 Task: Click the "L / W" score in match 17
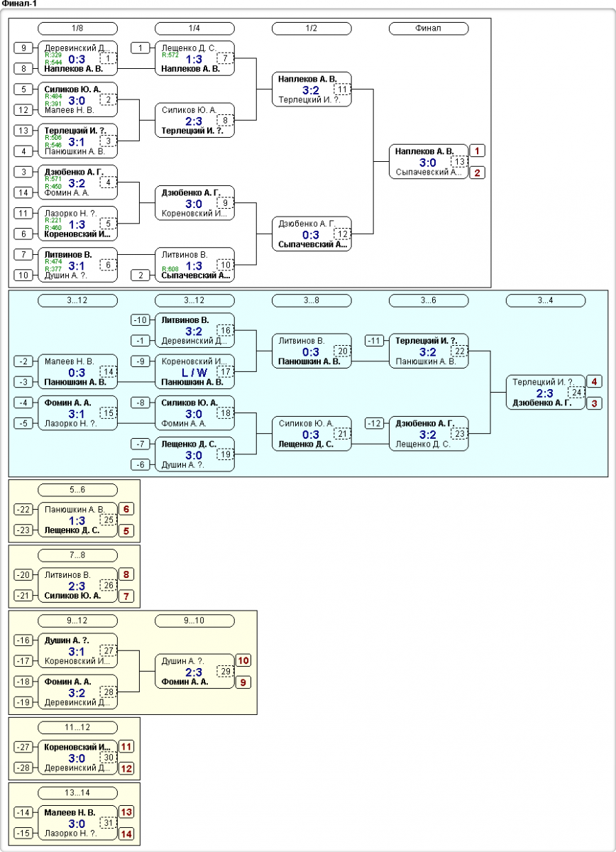point(194,372)
